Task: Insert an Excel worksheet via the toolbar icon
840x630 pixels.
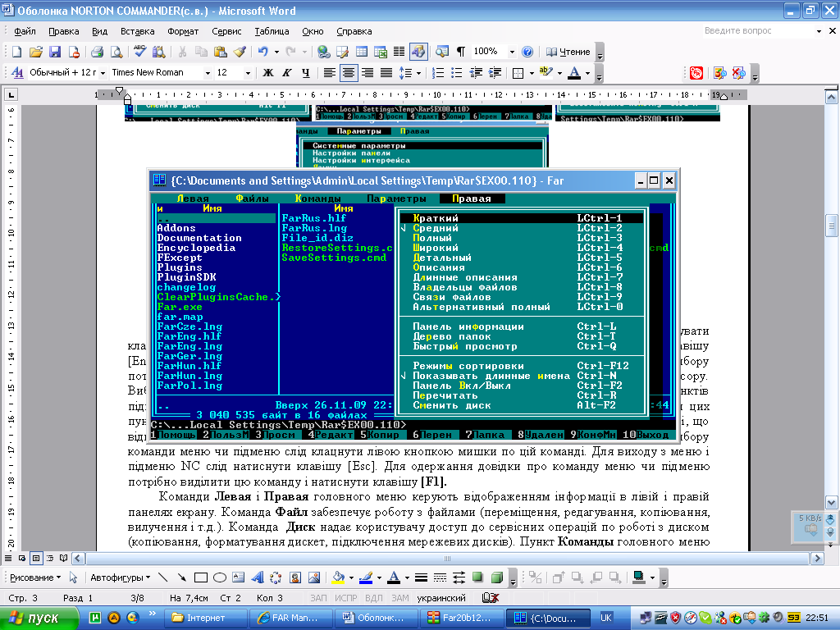Action: [381, 52]
